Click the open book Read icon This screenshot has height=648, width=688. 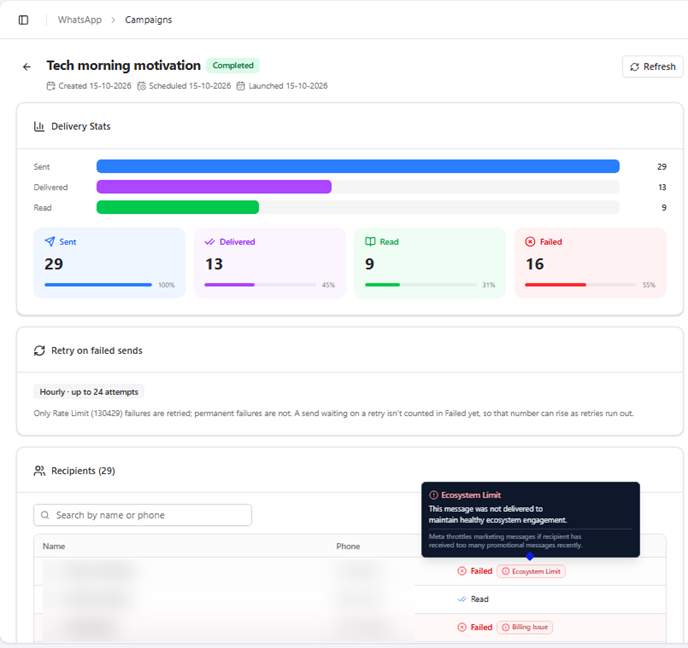click(x=370, y=242)
